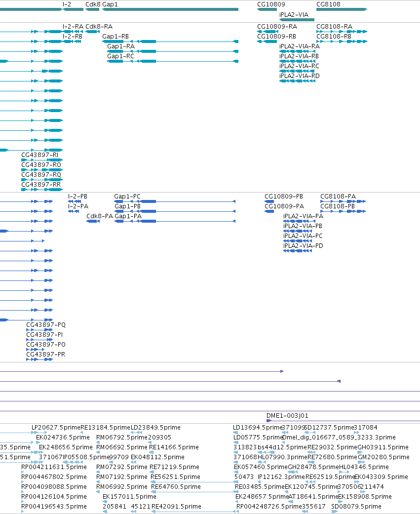Select protein CG10809-PB
The width and height of the screenshot is (420, 514).
(284, 197)
